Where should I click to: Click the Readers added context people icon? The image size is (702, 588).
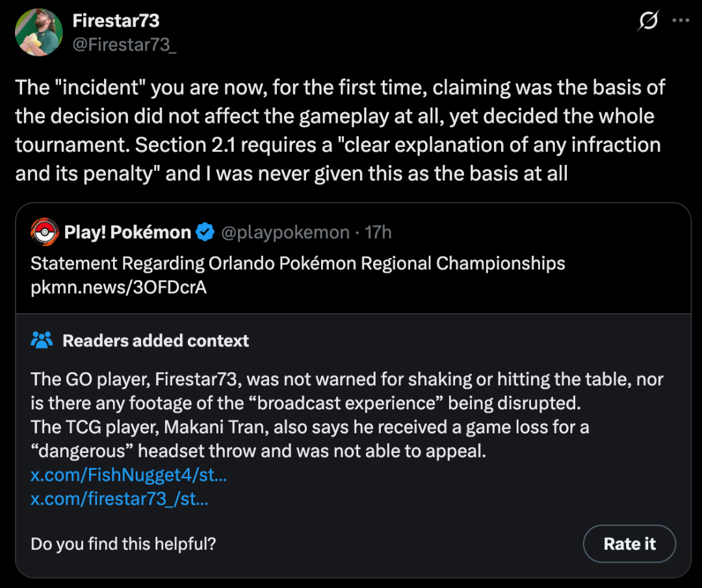pos(42,340)
